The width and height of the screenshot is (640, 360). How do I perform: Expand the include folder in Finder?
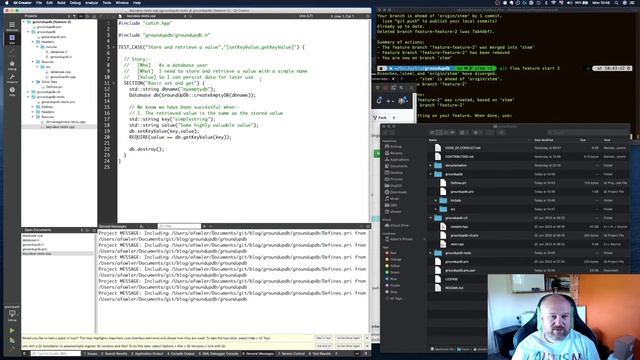(x=436, y=200)
